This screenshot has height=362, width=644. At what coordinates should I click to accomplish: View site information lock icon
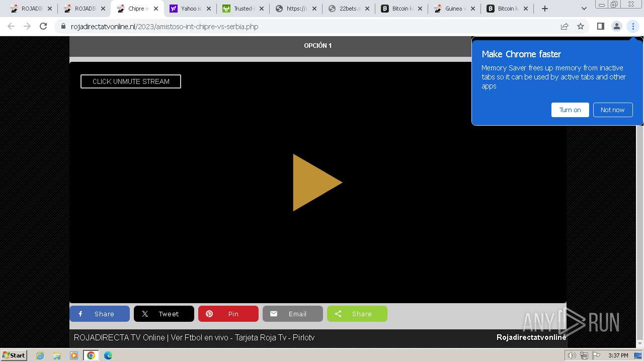pyautogui.click(x=63, y=26)
